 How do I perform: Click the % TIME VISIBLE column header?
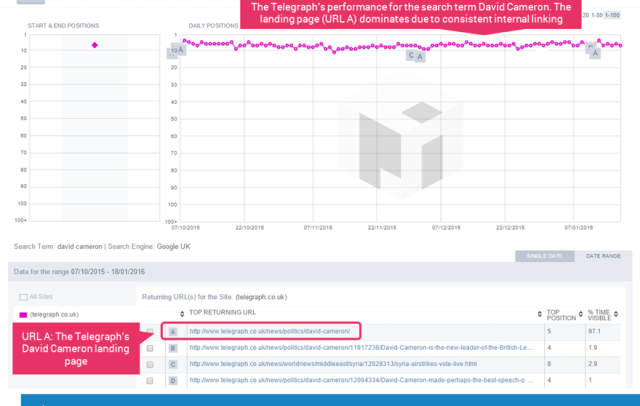[599, 315]
